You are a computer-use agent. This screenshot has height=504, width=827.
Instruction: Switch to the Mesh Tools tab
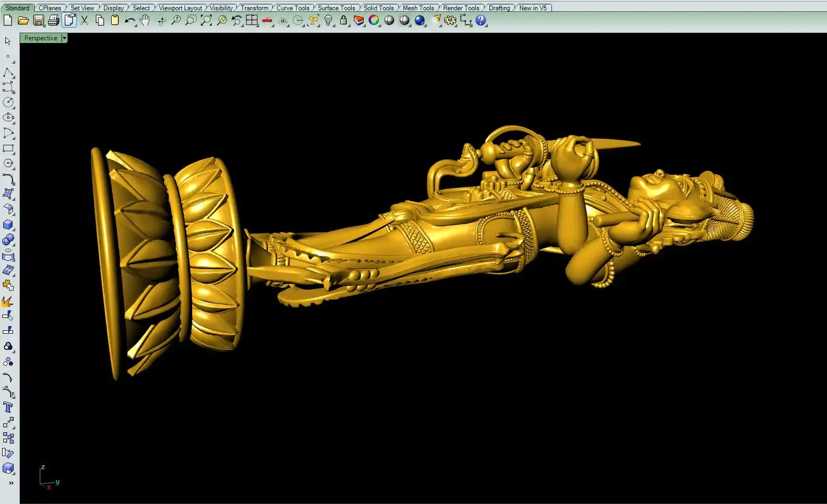coord(418,8)
